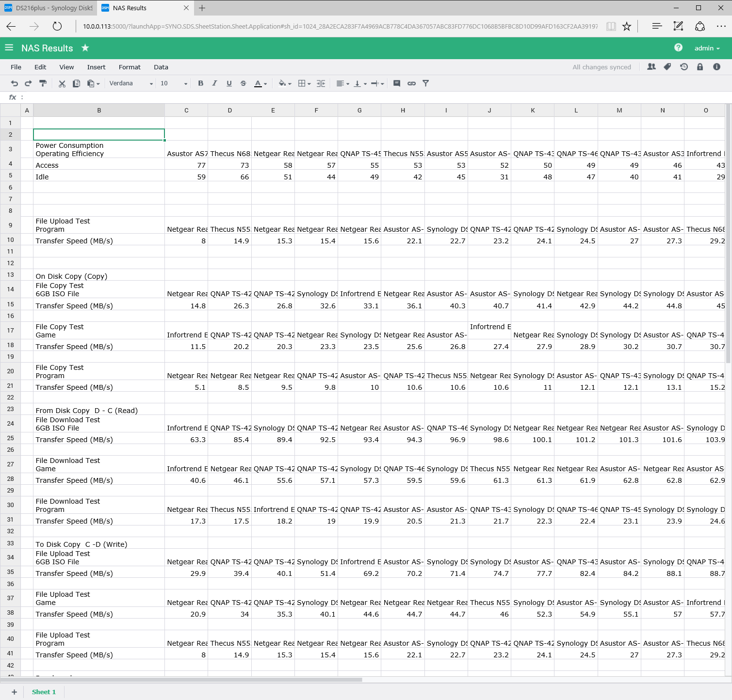
Task: Star the NAS Results spreadsheet
Action: [x=85, y=48]
